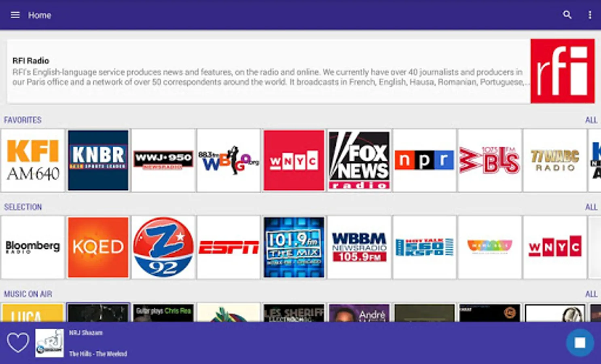Image resolution: width=601 pixels, height=364 pixels.
Task: Open the yellow LUCA album thumbnail
Action: coord(33,313)
